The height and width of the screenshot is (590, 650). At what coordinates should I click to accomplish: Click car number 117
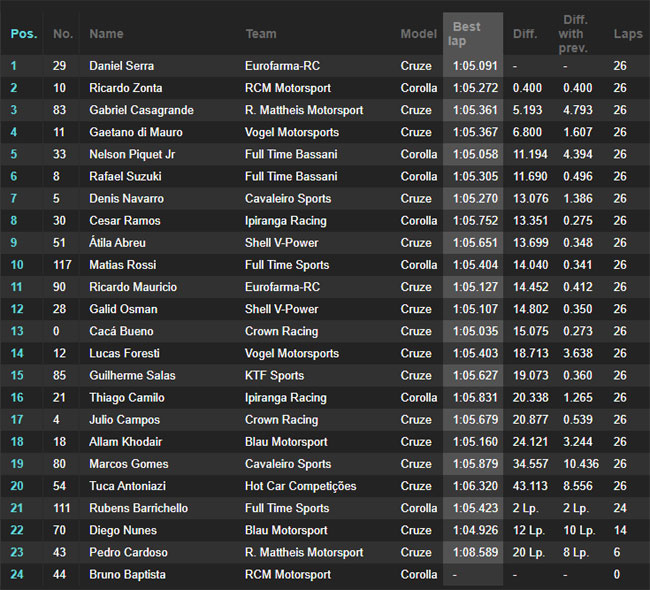(x=62, y=265)
